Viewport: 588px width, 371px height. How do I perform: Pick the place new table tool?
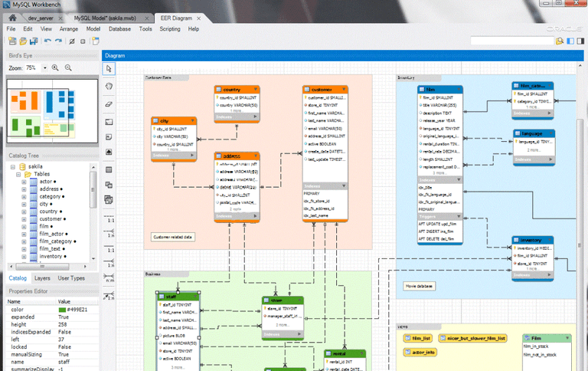point(109,169)
